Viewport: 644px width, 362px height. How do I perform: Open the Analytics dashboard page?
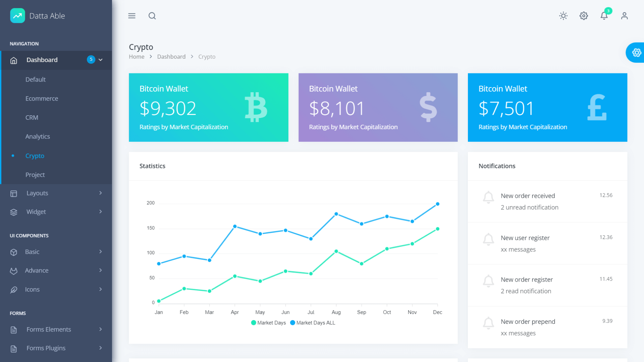pyautogui.click(x=37, y=136)
